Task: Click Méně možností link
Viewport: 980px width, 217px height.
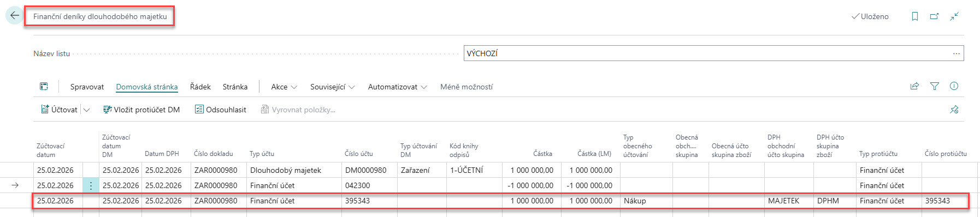Action: click(467, 87)
